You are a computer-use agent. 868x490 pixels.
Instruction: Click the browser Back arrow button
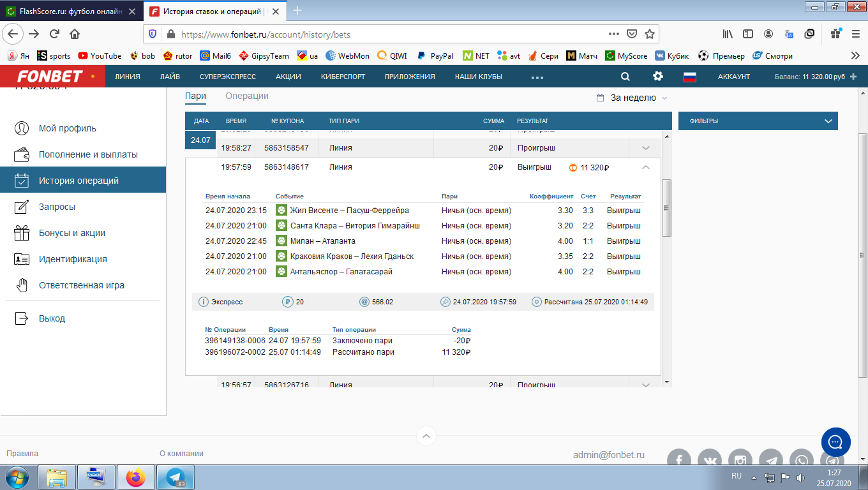pos(14,34)
